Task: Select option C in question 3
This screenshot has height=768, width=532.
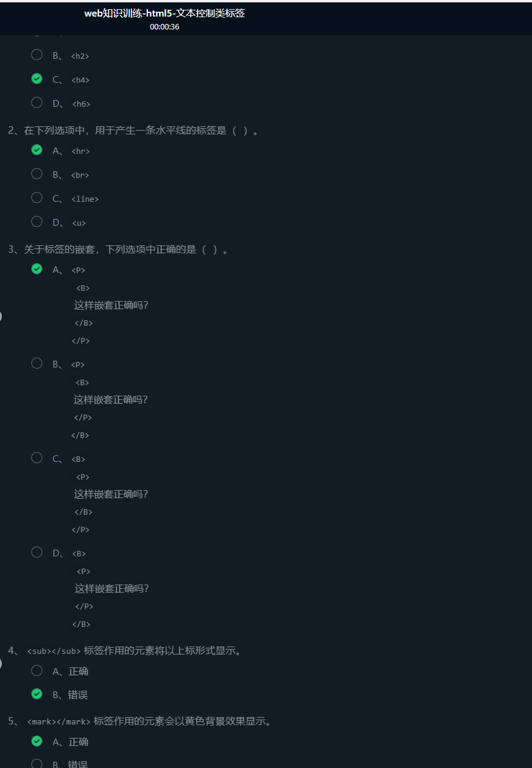Action: click(x=36, y=457)
